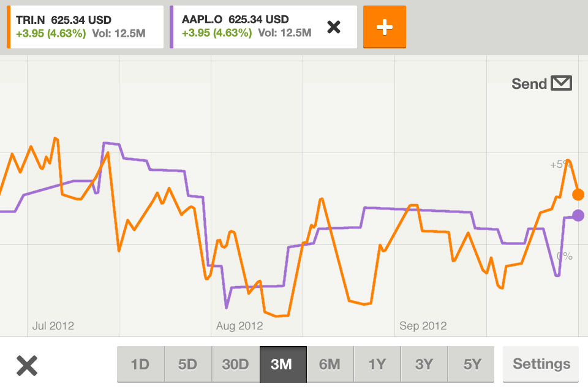The image size is (588, 392).
Task: Click the purple AAPL.O line endpoint dot
Action: pyautogui.click(x=578, y=216)
